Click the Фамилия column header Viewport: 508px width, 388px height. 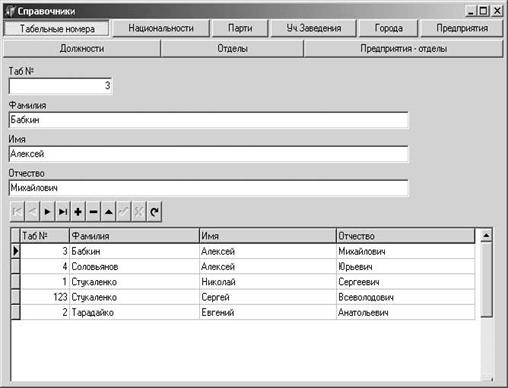[x=134, y=236]
